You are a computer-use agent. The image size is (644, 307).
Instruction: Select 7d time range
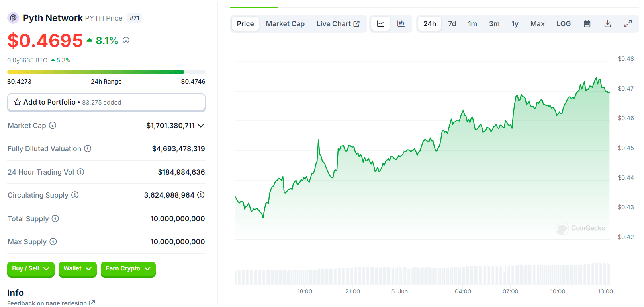pyautogui.click(x=452, y=24)
